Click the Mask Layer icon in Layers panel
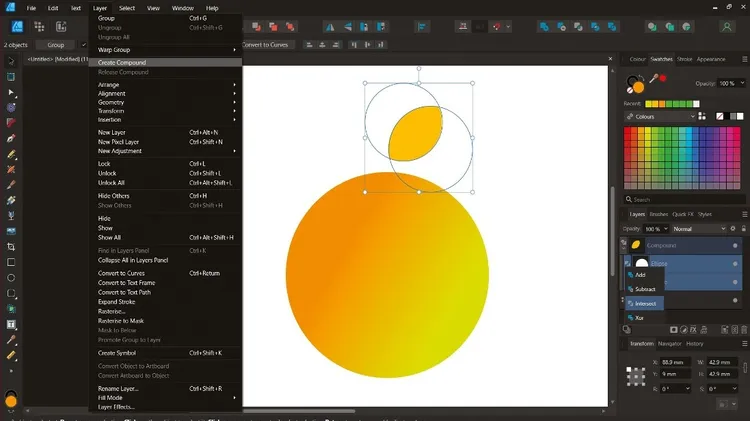 coord(673,330)
